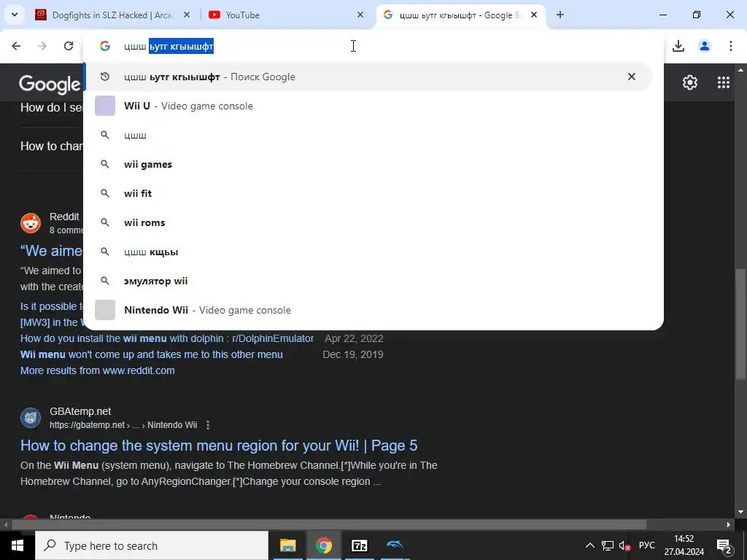Viewport: 747px width, 560px height.
Task: Go back with the back arrow
Action: point(16,46)
